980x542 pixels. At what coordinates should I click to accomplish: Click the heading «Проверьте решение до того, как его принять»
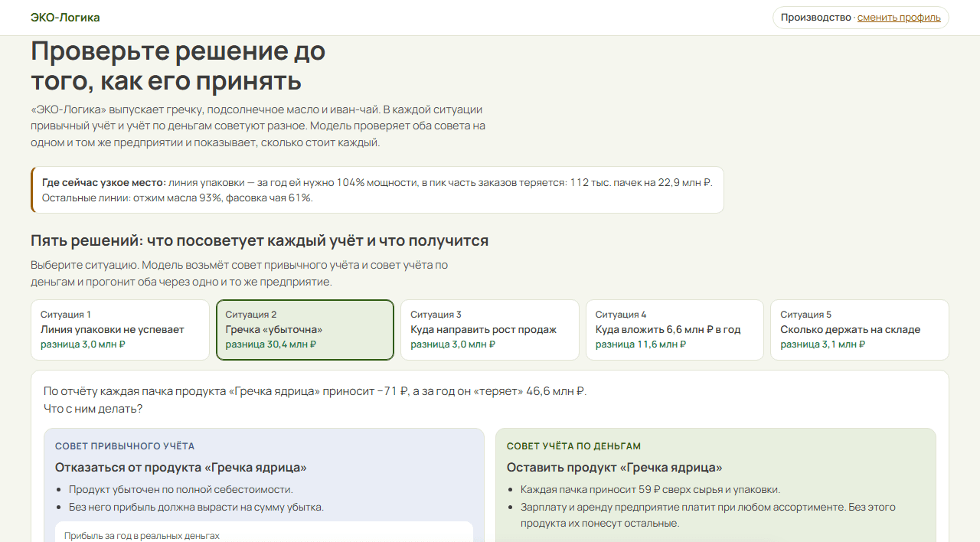[x=178, y=66]
